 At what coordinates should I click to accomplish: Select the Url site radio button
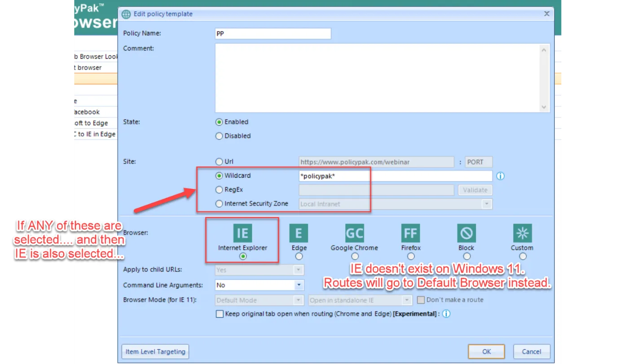[x=219, y=162]
